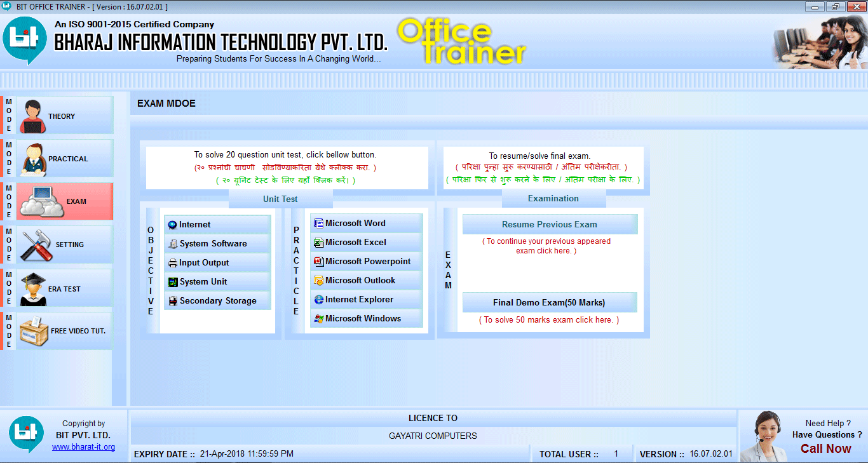Click the GAYATRI COMPUTERS licence name

tap(433, 436)
